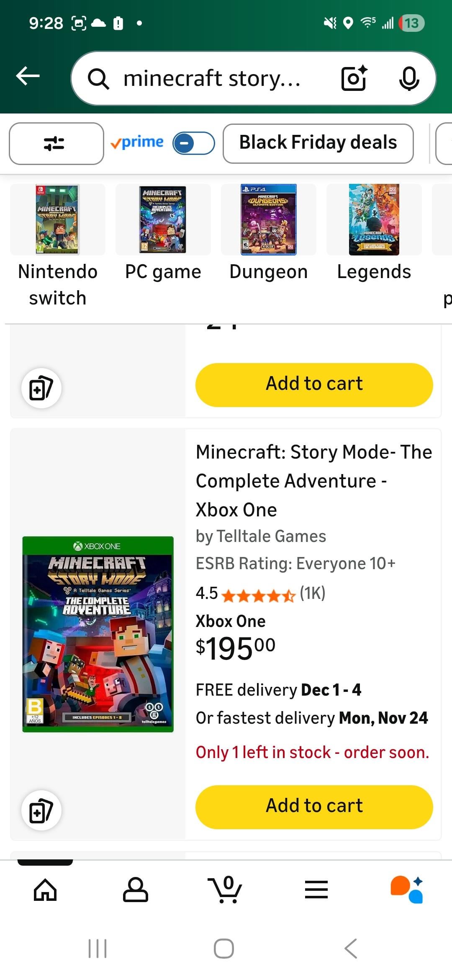This screenshot has width=452, height=980.
Task: Launch the Rufus AI assistant icon
Action: coord(406,889)
